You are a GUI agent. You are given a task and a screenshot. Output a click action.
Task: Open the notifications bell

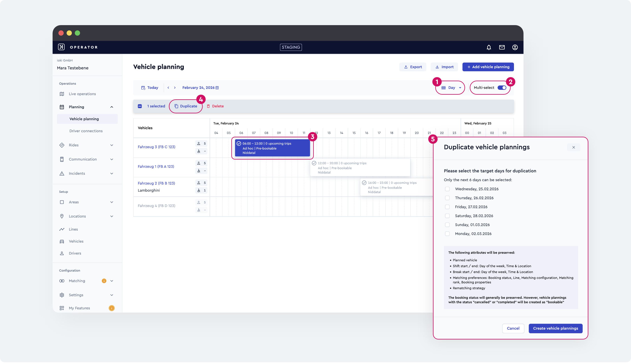(489, 47)
